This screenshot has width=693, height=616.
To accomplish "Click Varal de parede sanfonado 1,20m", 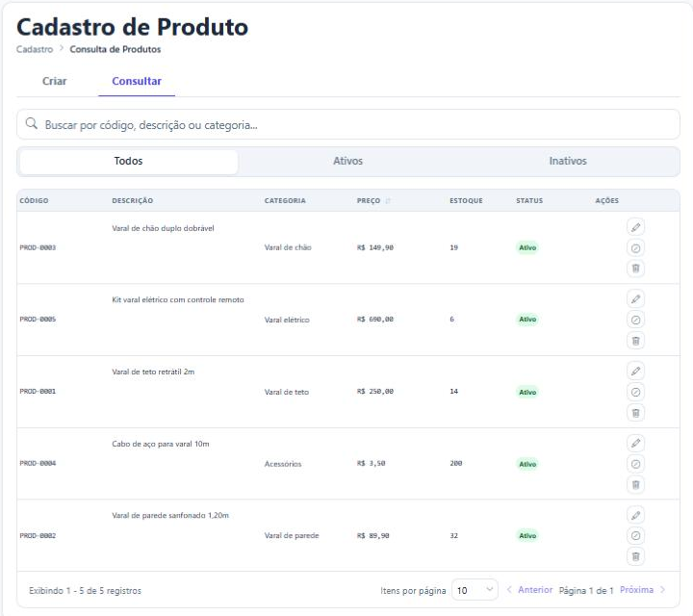I will tap(170, 516).
